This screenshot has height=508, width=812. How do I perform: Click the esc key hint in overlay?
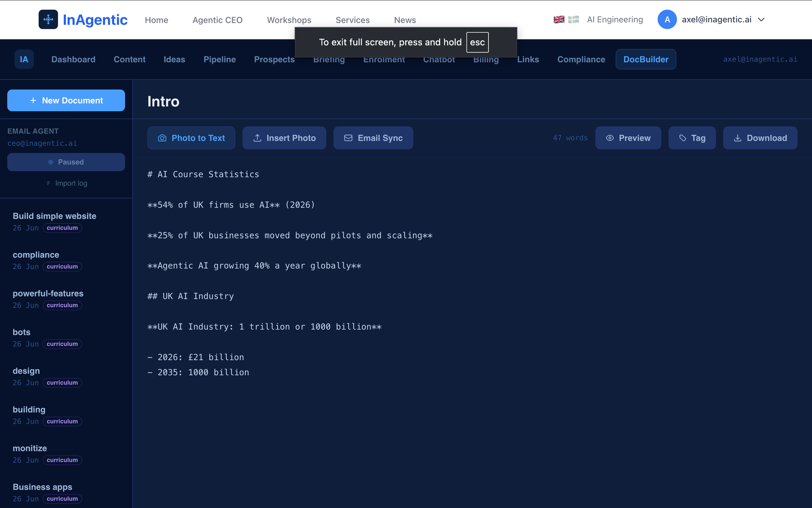point(477,42)
